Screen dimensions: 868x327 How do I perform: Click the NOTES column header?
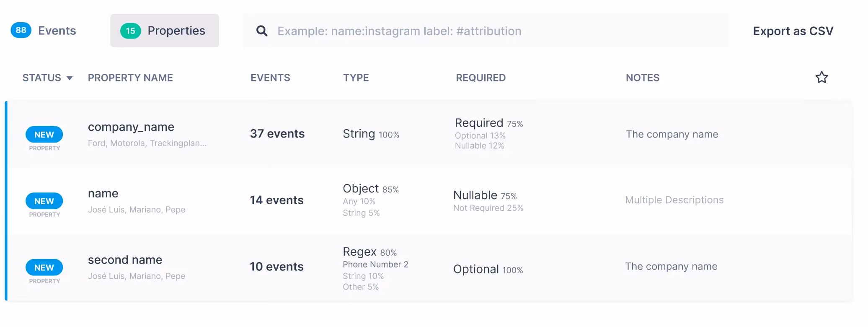click(642, 78)
